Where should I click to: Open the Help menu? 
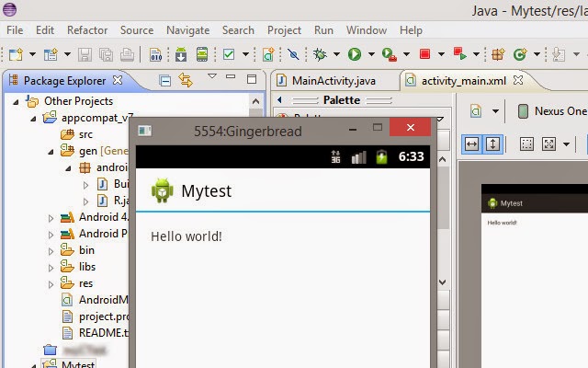tap(411, 30)
